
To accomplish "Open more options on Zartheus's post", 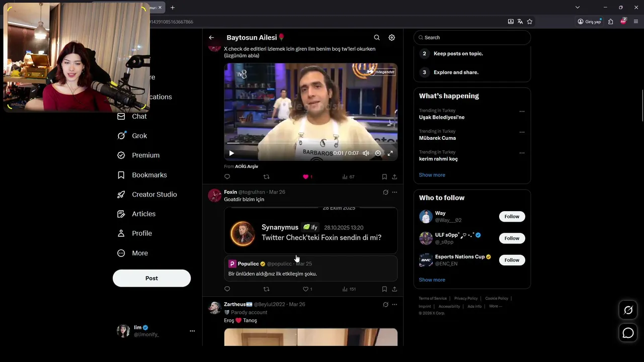I will [394, 305].
